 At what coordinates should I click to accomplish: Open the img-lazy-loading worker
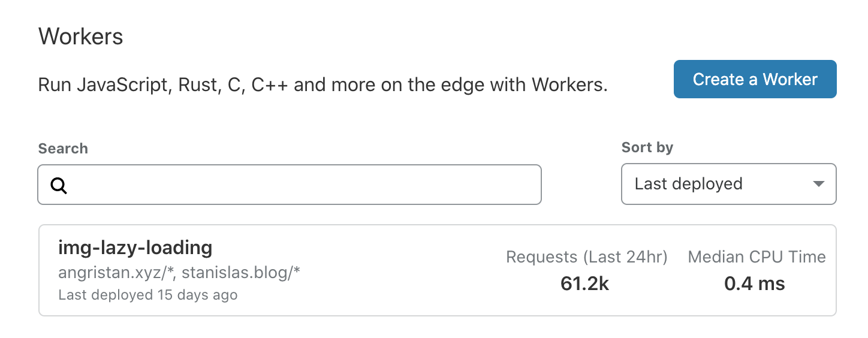(135, 247)
